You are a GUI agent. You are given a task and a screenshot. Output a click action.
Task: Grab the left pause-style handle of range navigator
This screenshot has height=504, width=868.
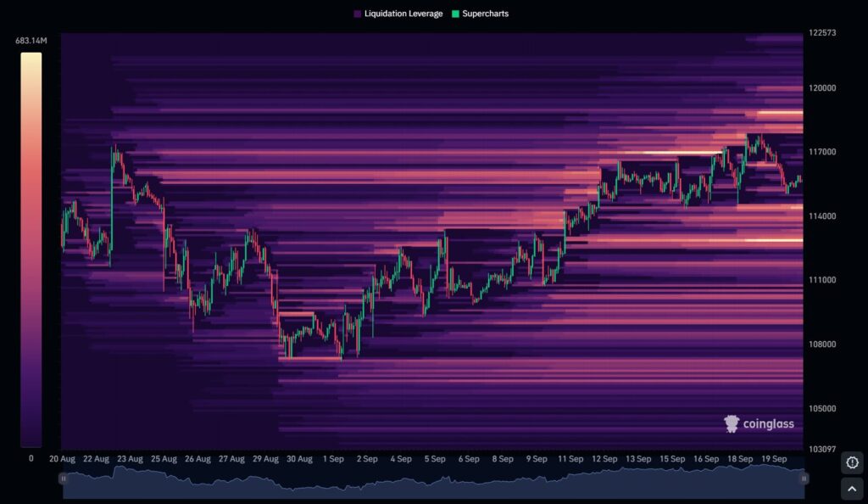(63, 479)
